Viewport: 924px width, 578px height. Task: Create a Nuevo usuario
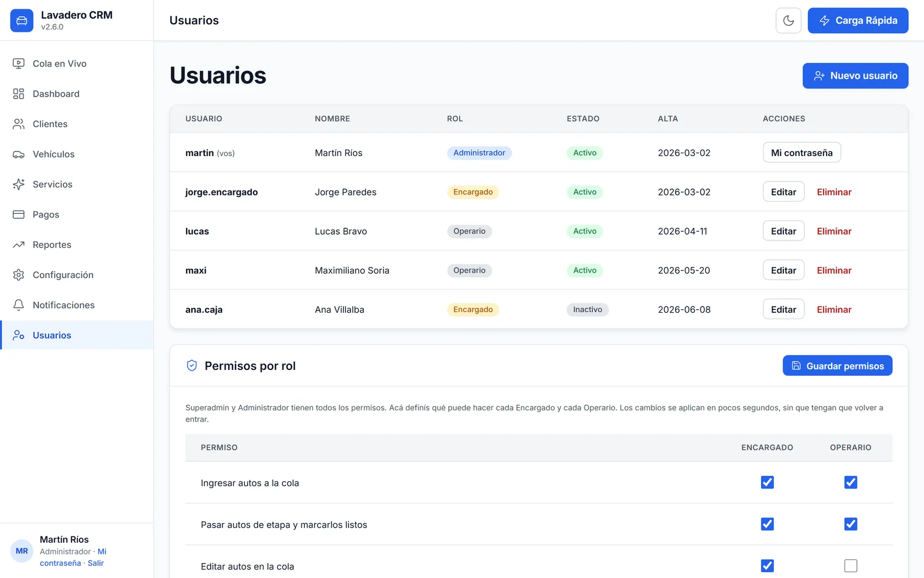coord(855,76)
